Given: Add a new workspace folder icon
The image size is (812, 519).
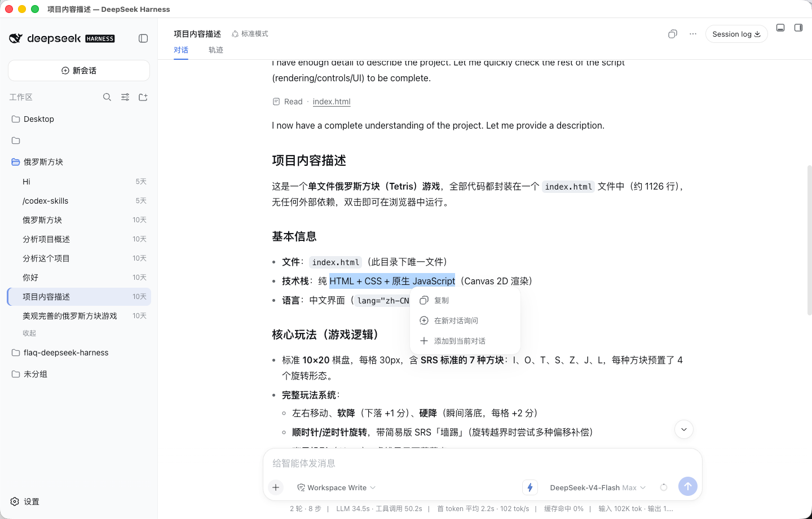Looking at the screenshot, I should (143, 97).
